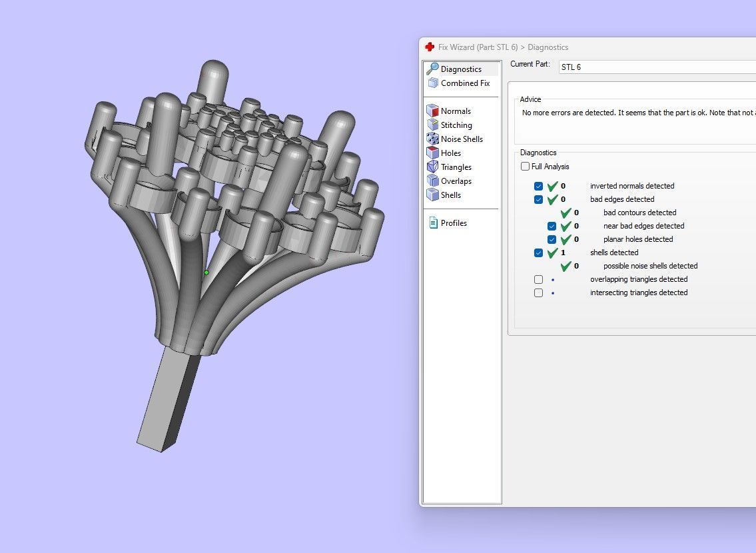
Task: Click the square base stem of the model
Action: point(169,399)
